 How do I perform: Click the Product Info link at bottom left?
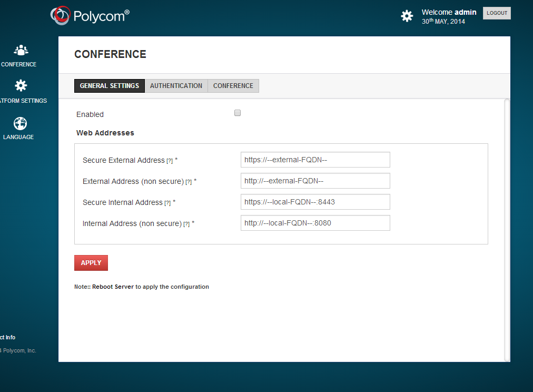[7, 337]
